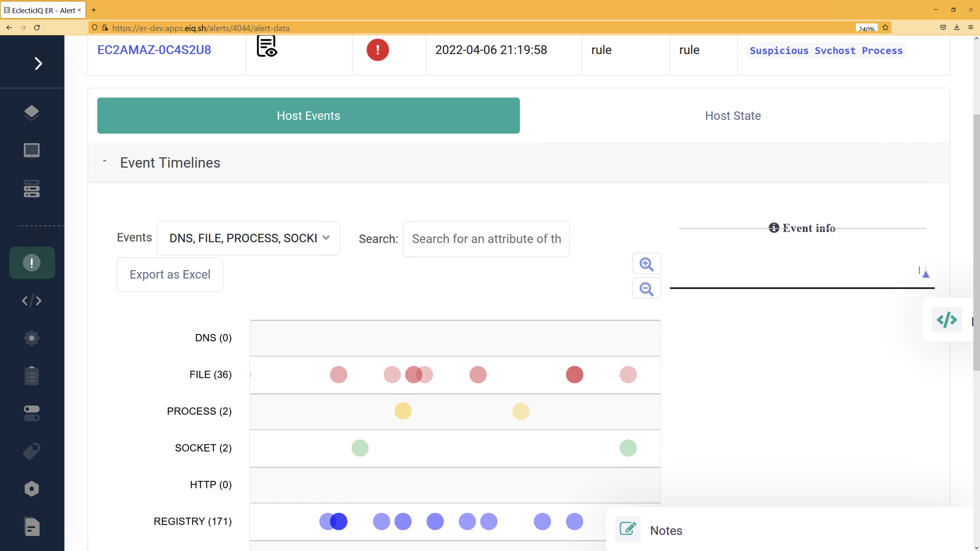The image size is (980, 551).
Task: Open the Notes edit icon
Action: tap(628, 528)
